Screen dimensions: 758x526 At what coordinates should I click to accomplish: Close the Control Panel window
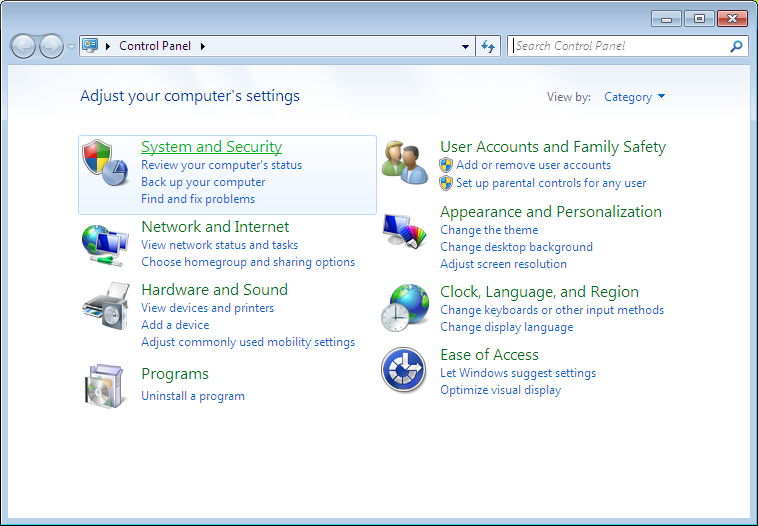(732, 19)
